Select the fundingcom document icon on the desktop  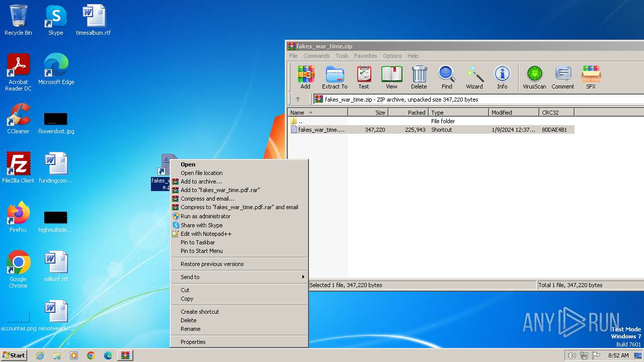coord(56,167)
